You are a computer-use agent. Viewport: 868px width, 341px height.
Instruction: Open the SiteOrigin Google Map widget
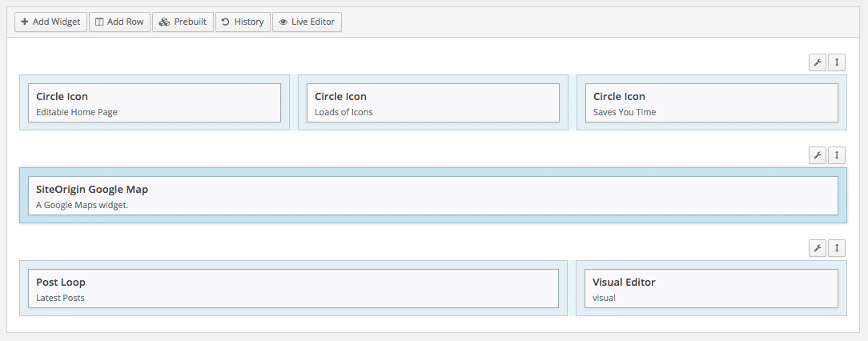432,196
